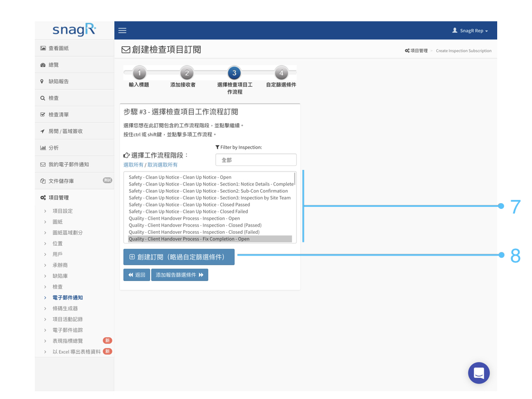Click the gears icon beside 項目管理
532x399 pixels.
tap(43, 198)
